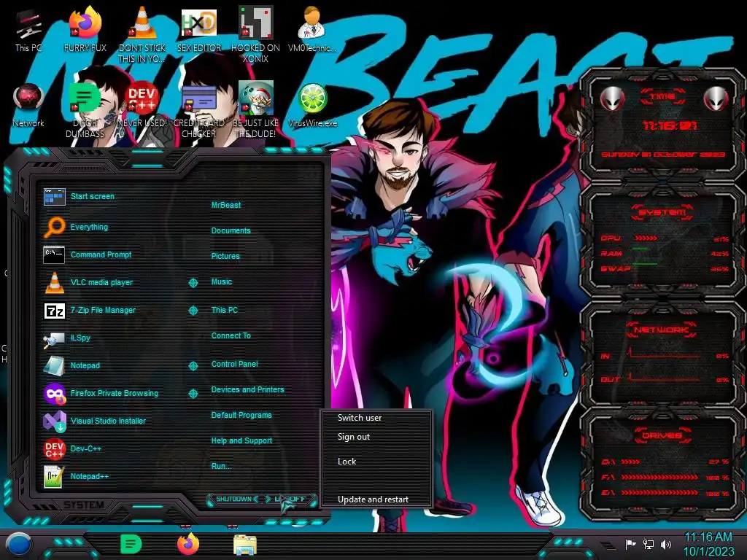Open network status tray icon
This screenshot has width=747, height=560.
point(649,544)
